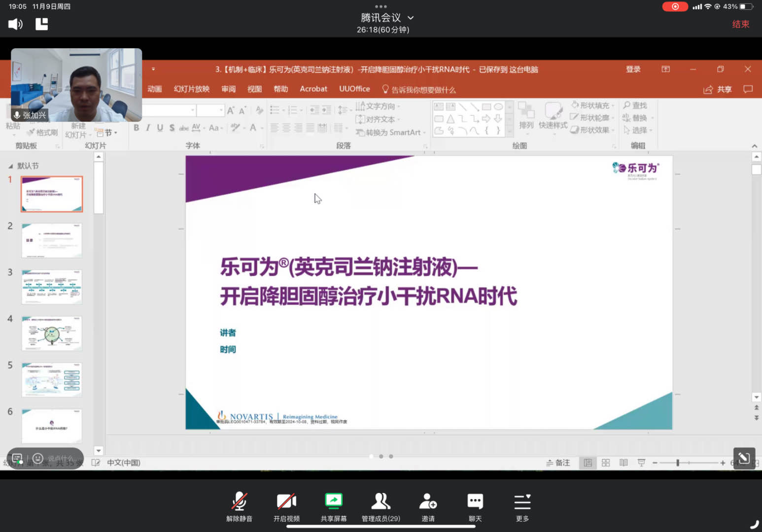Click the Format Painter tool

(42, 133)
